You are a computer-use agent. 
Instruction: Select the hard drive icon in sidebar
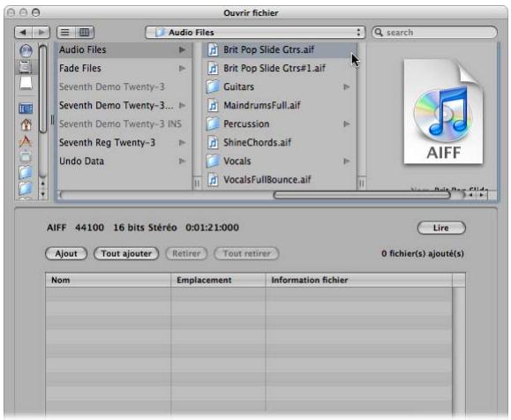click(26, 66)
